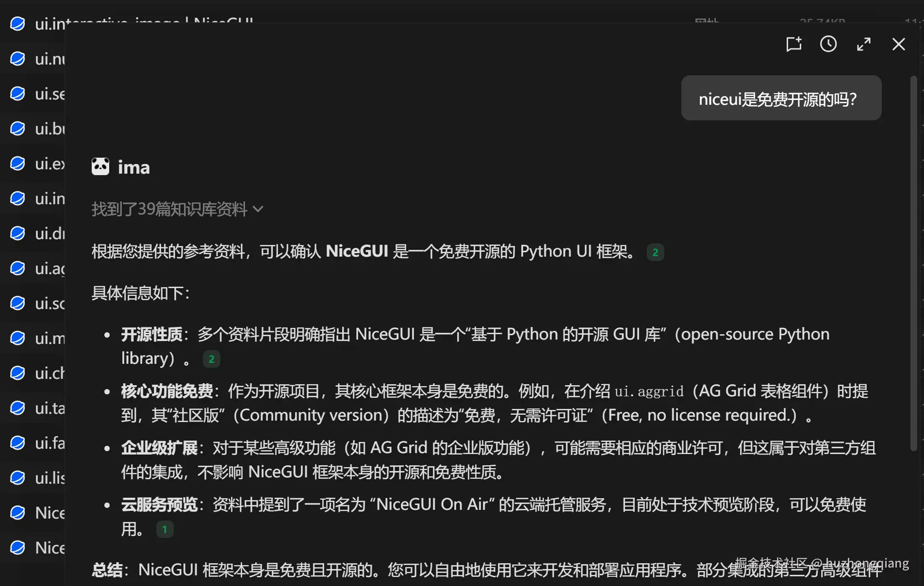Open the ui.interactive_image list entry
This screenshot has height=586, width=924.
pos(144,23)
